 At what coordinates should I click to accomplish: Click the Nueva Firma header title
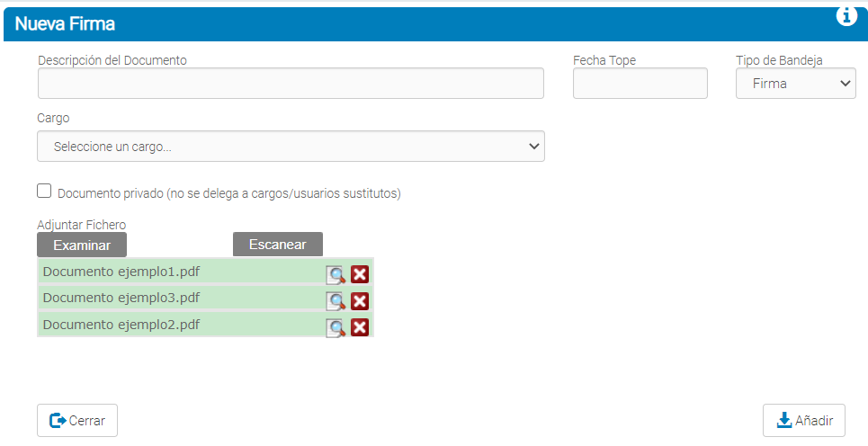point(65,24)
